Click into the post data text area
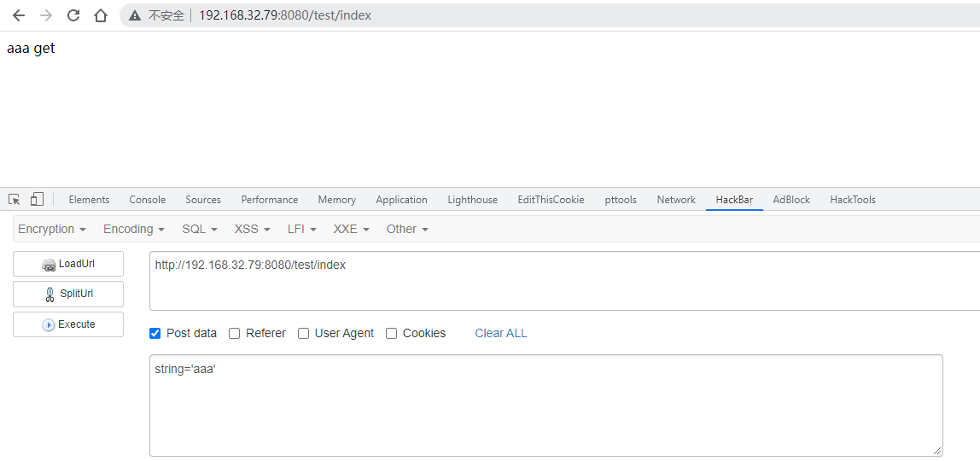The width and height of the screenshot is (980, 461). (545, 406)
